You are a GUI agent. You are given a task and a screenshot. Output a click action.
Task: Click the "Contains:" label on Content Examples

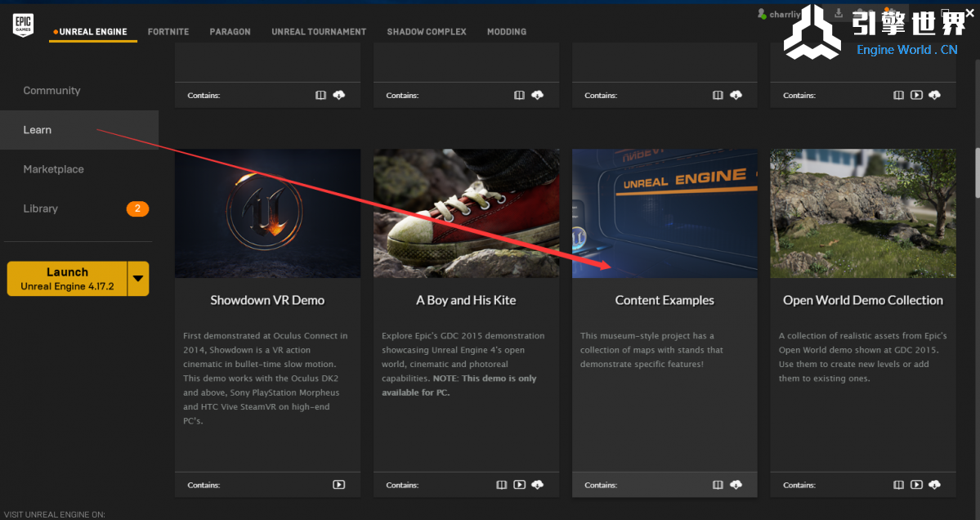601,485
